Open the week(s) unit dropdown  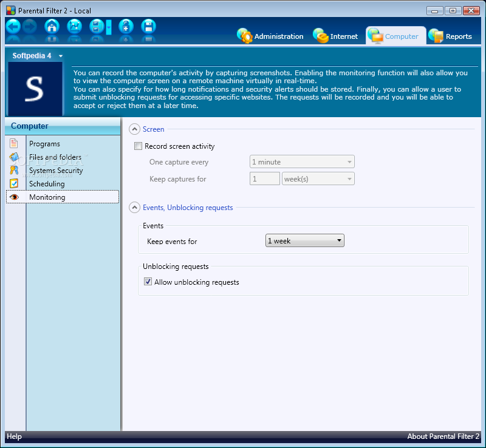pyautogui.click(x=318, y=178)
